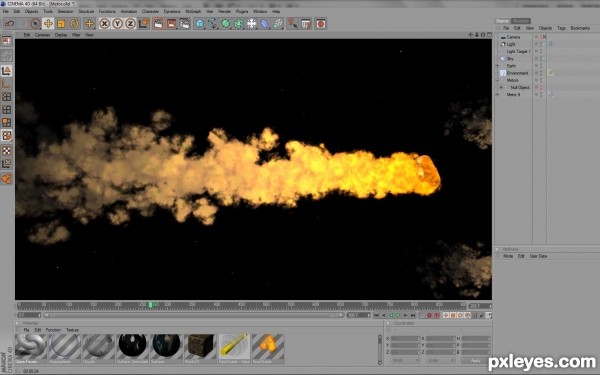This screenshot has width=600, height=375.
Task: Toggle the Z axis lock
Action: point(130,24)
